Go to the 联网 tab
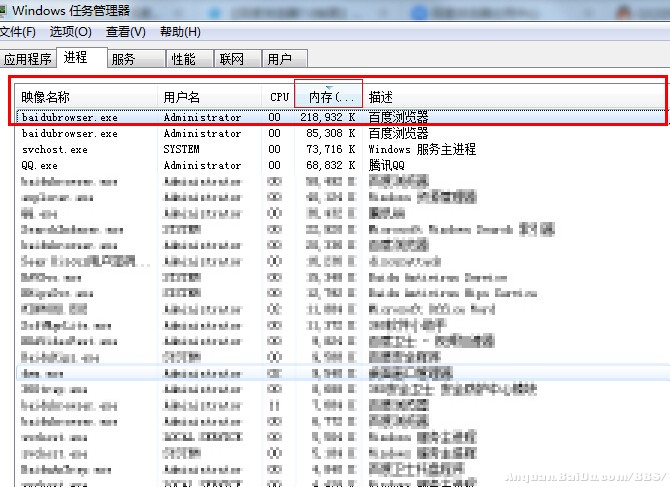The image size is (670, 487). click(237, 59)
